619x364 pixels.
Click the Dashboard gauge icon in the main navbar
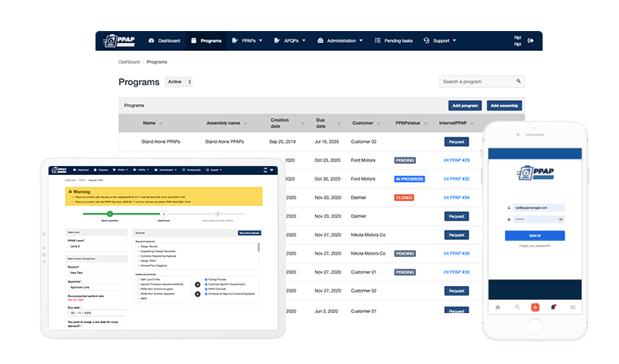[x=151, y=41]
